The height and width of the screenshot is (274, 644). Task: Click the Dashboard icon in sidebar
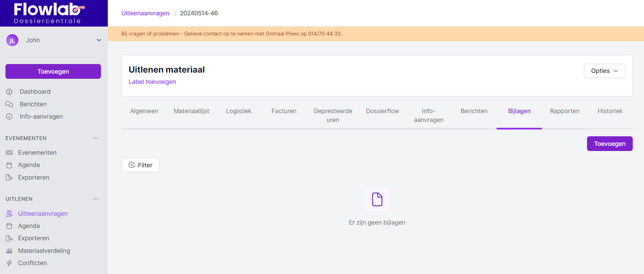pos(9,92)
